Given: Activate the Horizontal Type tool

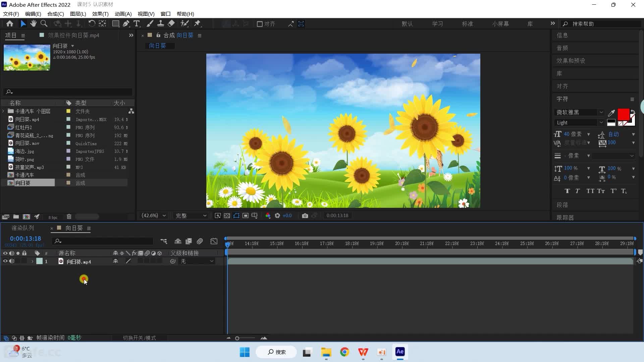Looking at the screenshot, I should [x=137, y=24].
